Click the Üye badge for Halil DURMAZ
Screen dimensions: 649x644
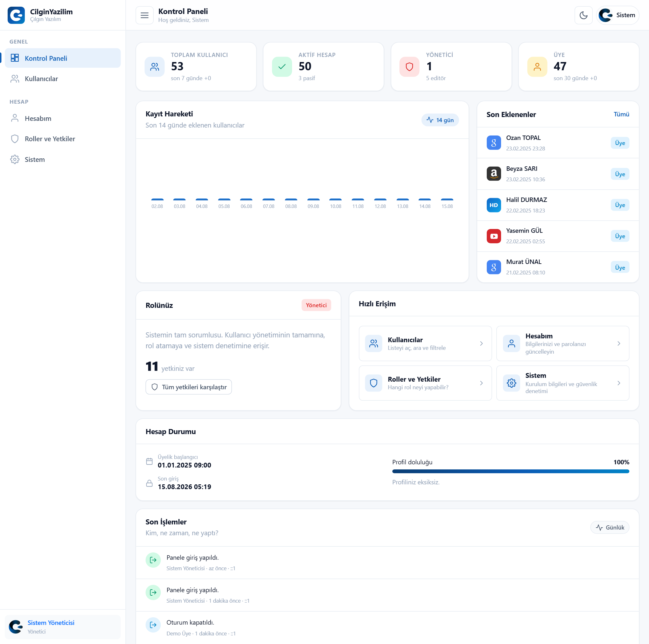click(620, 205)
